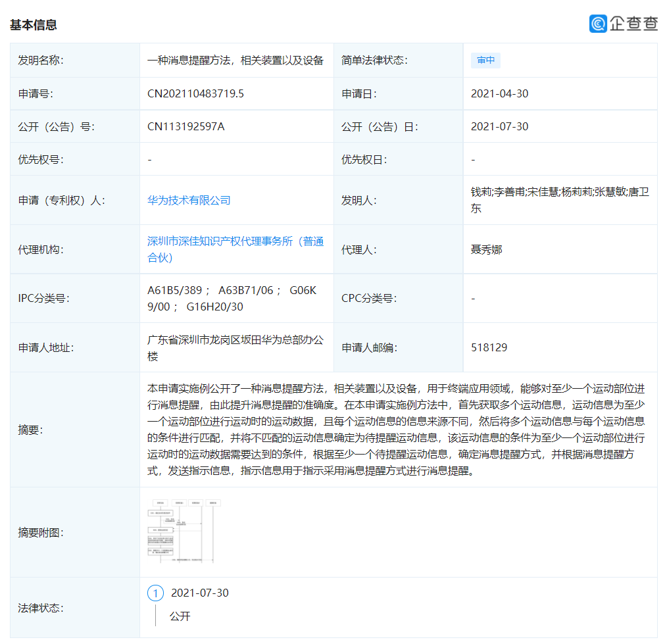
Task: Select publication number CN113192597A
Action: click(x=185, y=126)
